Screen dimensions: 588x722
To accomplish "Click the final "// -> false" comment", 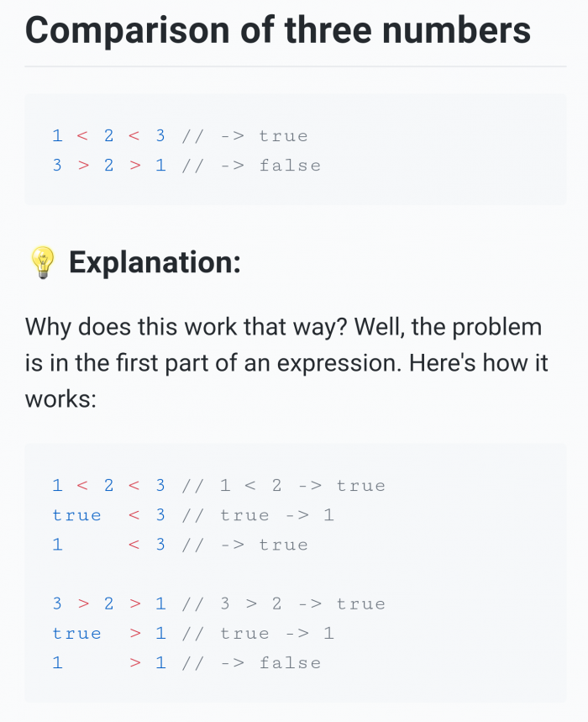I will (x=251, y=663).
